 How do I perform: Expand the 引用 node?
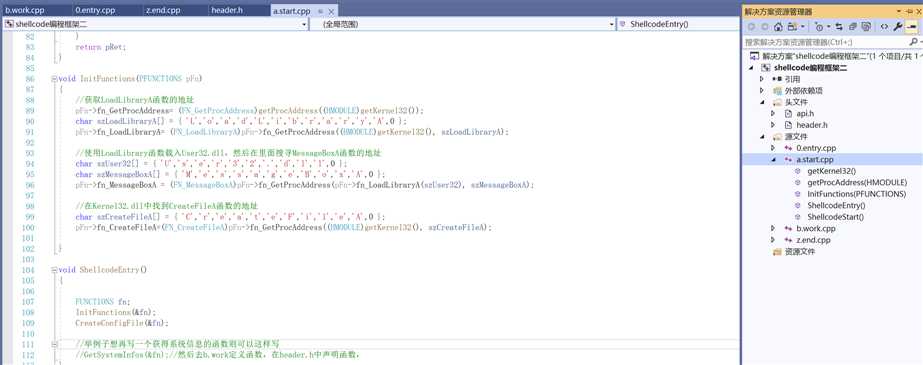[762, 79]
